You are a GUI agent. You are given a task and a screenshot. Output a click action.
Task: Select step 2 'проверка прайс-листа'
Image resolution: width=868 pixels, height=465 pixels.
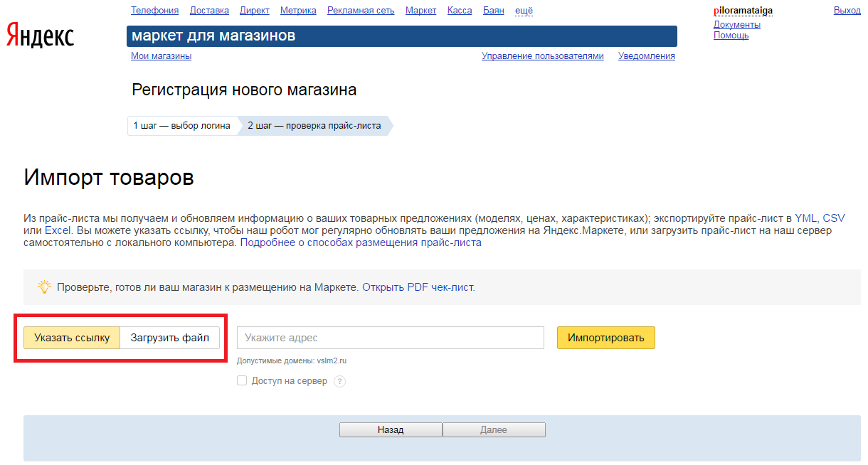(314, 126)
